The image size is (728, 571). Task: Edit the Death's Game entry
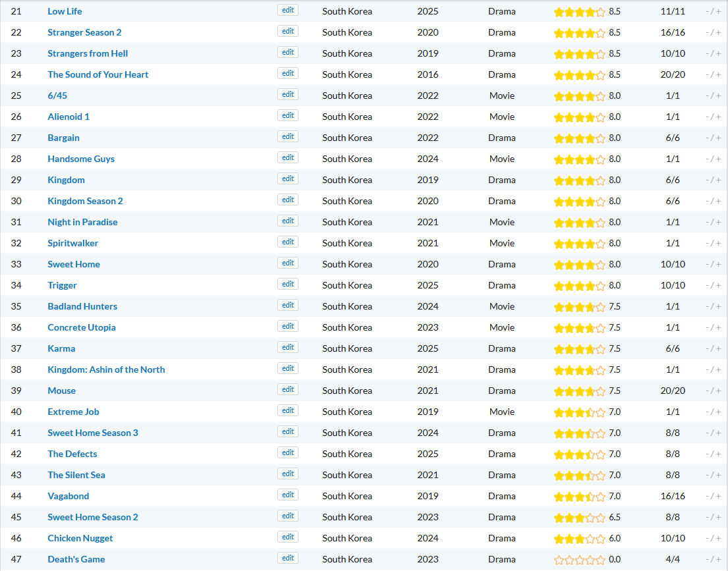[x=288, y=558]
